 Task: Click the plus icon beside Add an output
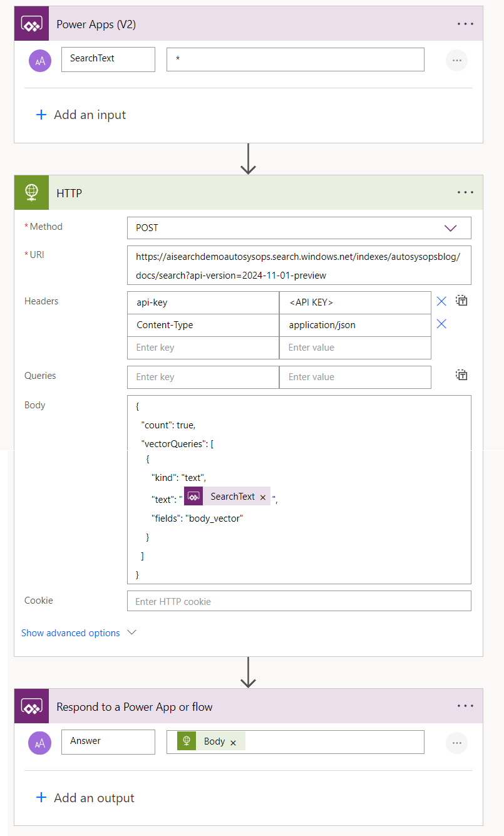tap(41, 797)
